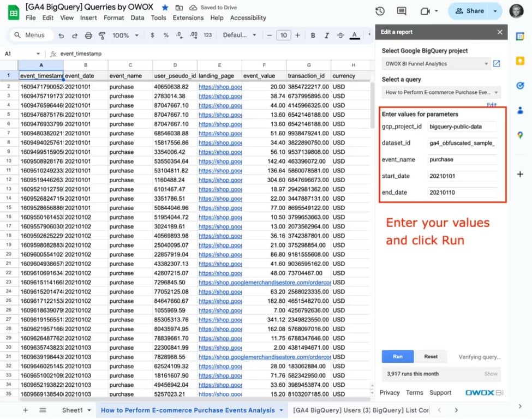532x419 pixels.
Task: Click the Share button
Action: tap(470, 11)
